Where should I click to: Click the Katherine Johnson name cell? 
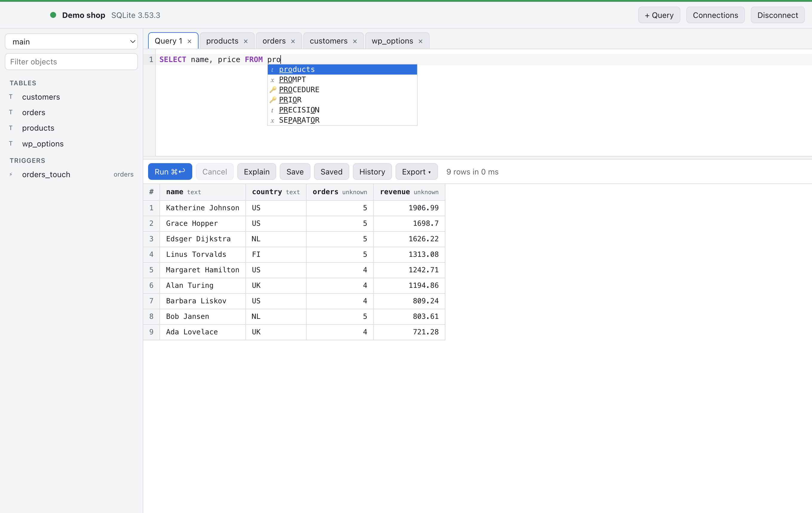pos(203,208)
